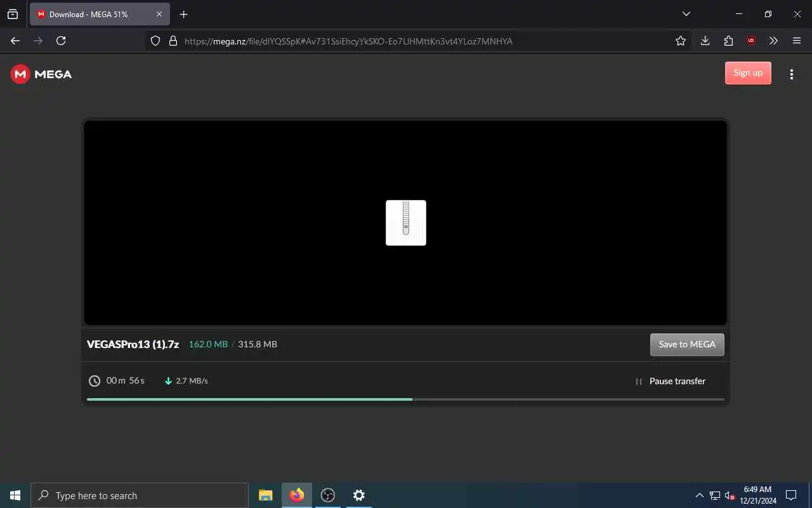Click the tracking protection shield icon
This screenshot has width=812, height=508.
coord(155,41)
